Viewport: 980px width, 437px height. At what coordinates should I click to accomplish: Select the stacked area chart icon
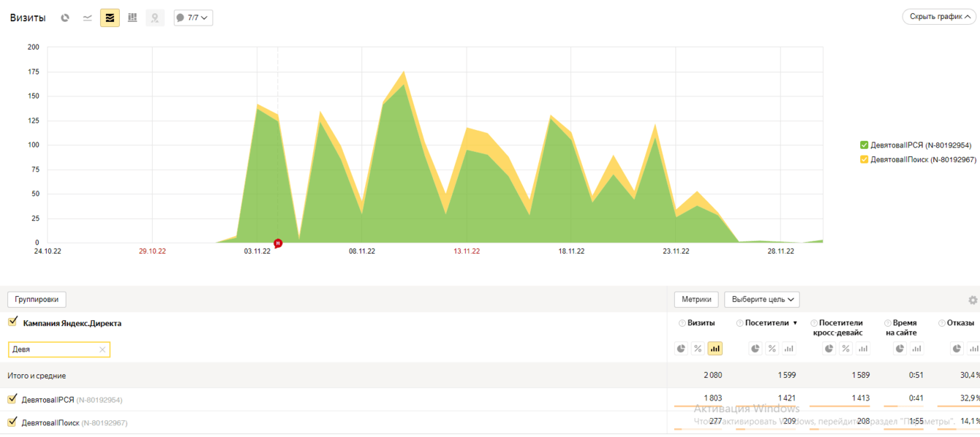(110, 18)
